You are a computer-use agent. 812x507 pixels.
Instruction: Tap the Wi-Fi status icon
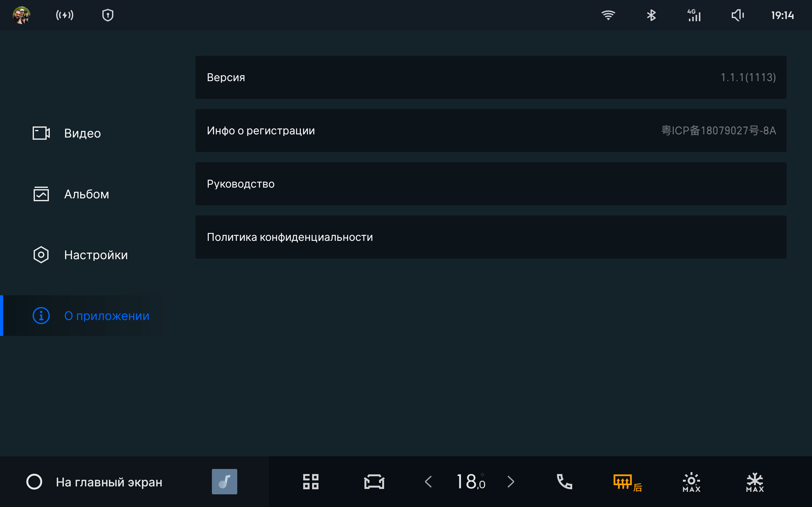(x=608, y=15)
